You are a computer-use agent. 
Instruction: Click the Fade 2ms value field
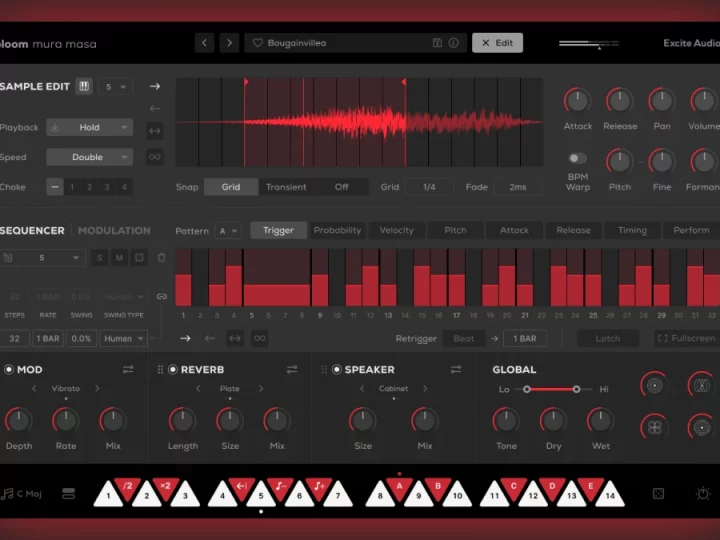tap(518, 187)
